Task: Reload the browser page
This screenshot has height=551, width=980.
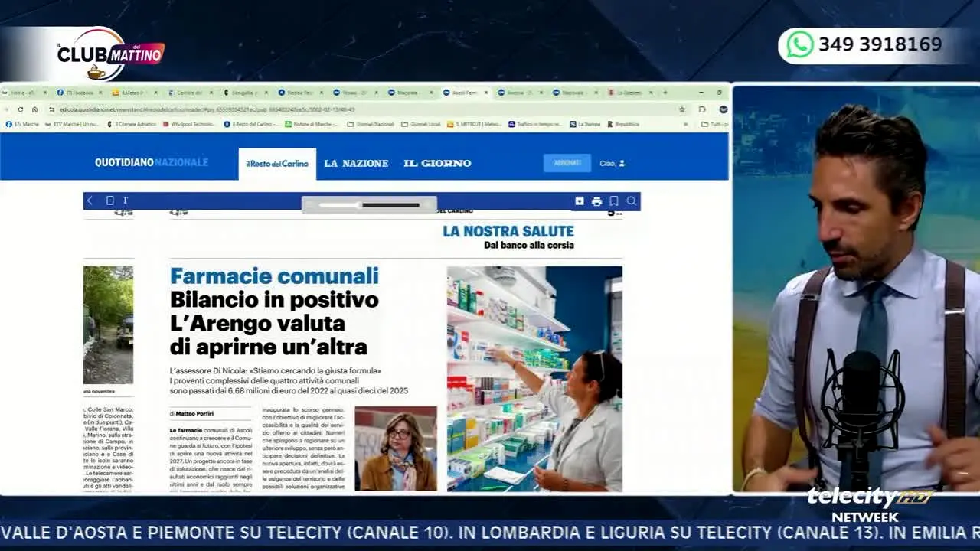Action: (21, 109)
